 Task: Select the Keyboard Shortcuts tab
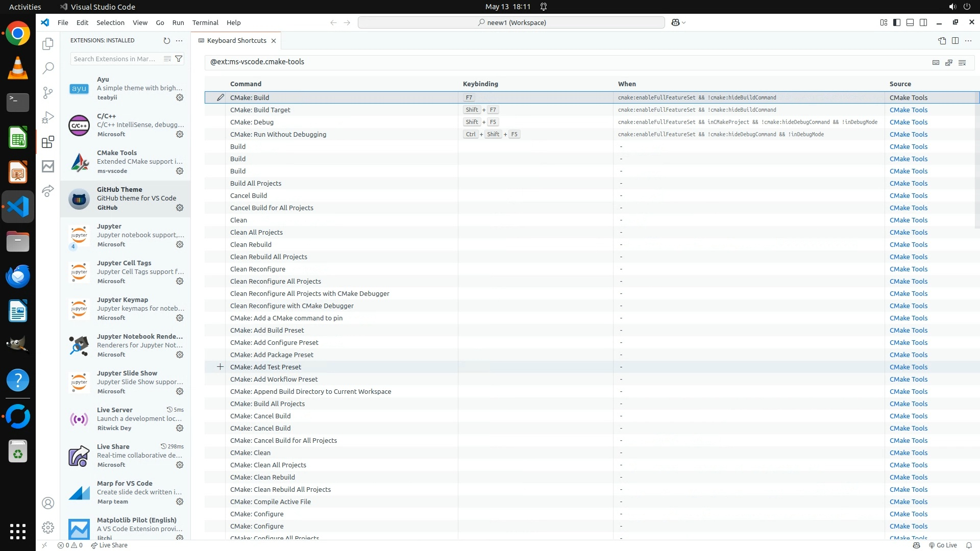(236, 40)
